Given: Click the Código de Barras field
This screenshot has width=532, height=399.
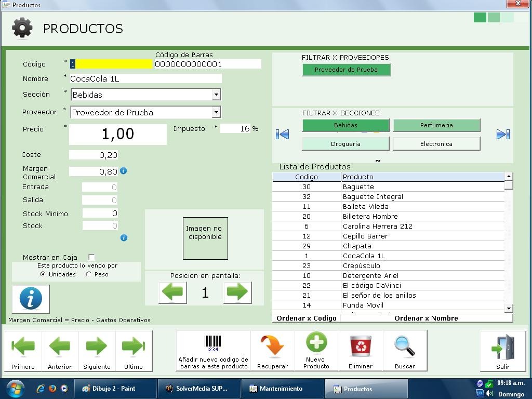Looking at the screenshot, I should (208, 64).
